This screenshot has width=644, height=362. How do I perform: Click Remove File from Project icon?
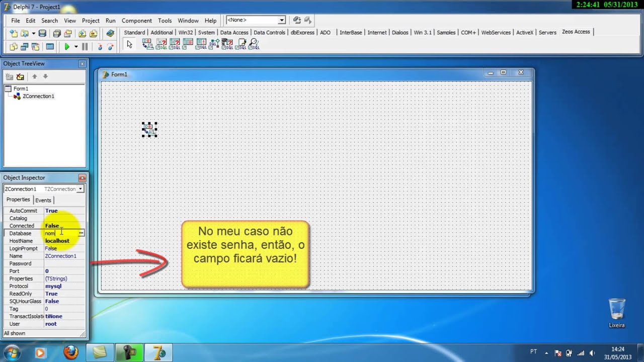pyautogui.click(x=93, y=33)
